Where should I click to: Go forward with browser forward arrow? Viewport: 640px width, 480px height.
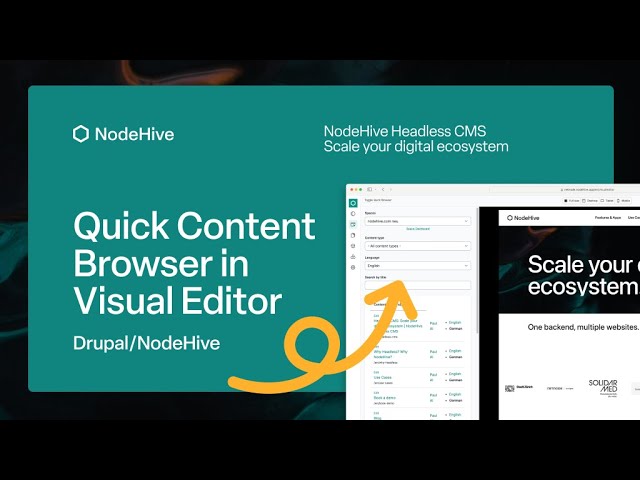[391, 189]
